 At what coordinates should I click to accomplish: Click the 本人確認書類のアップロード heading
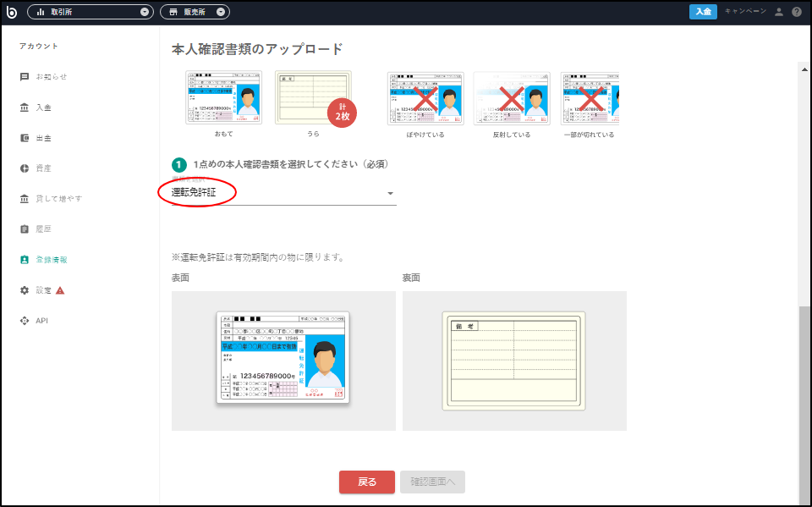click(x=257, y=49)
